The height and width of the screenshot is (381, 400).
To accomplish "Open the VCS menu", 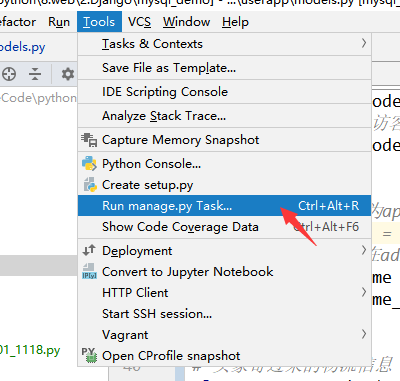I will point(139,22).
